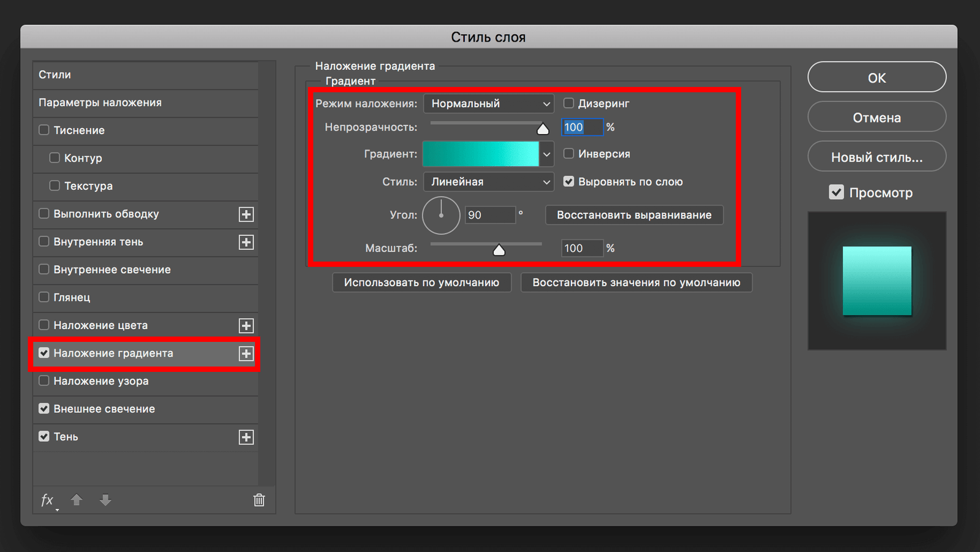Image resolution: width=980 pixels, height=552 pixels.
Task: Toggle the Инверсия checkbox
Action: pyautogui.click(x=569, y=154)
